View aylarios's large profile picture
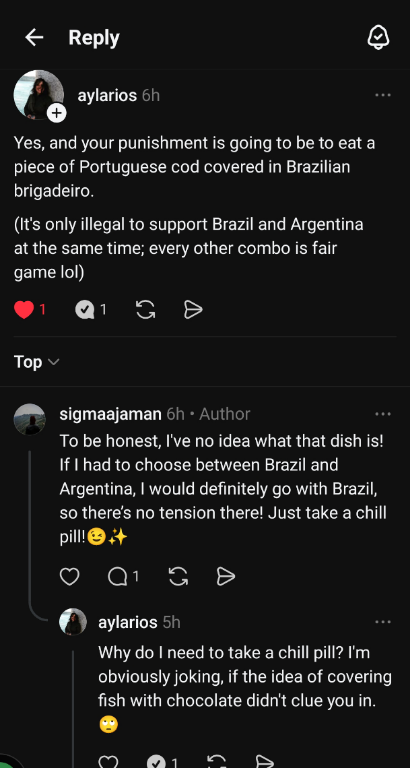Image resolution: width=410 pixels, height=768 pixels. (x=39, y=95)
